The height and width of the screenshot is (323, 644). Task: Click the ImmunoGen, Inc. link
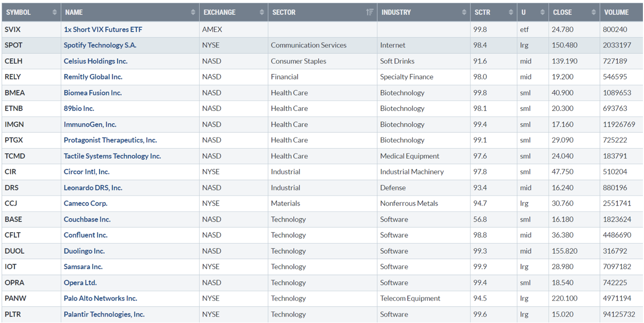tap(90, 124)
